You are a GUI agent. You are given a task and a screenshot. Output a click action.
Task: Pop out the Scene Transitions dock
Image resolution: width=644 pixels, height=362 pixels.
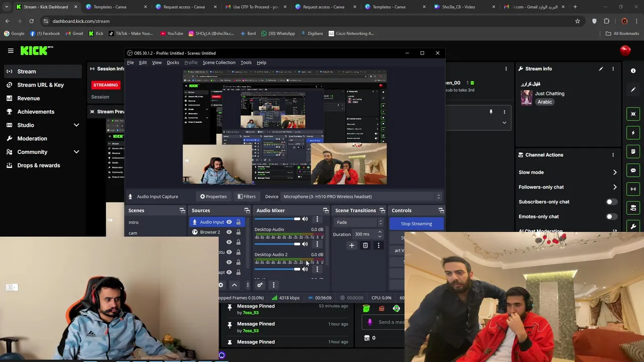382,211
